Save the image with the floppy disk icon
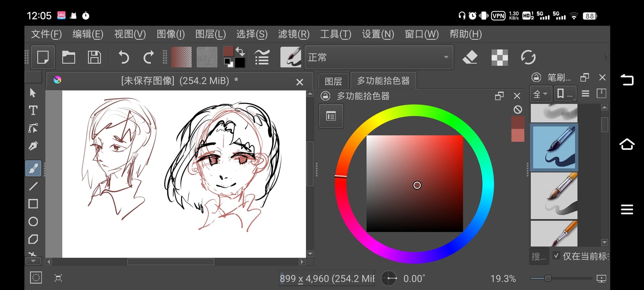The height and width of the screenshot is (290, 644). pyautogui.click(x=94, y=57)
